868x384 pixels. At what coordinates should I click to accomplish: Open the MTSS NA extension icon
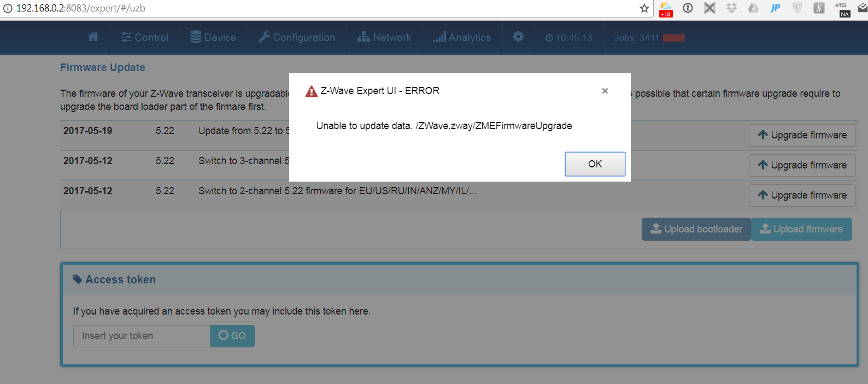(x=842, y=9)
